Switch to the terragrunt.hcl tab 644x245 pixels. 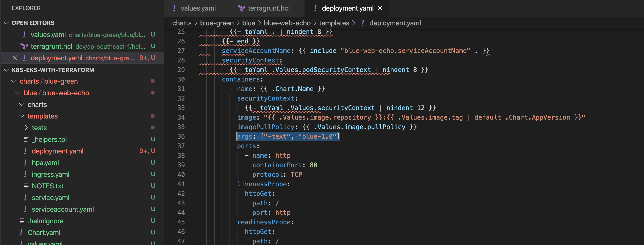point(268,8)
